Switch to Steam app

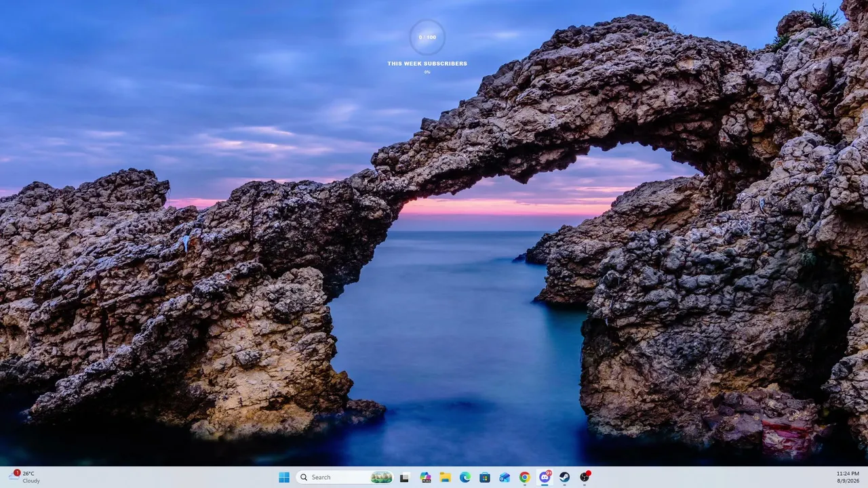(564, 477)
